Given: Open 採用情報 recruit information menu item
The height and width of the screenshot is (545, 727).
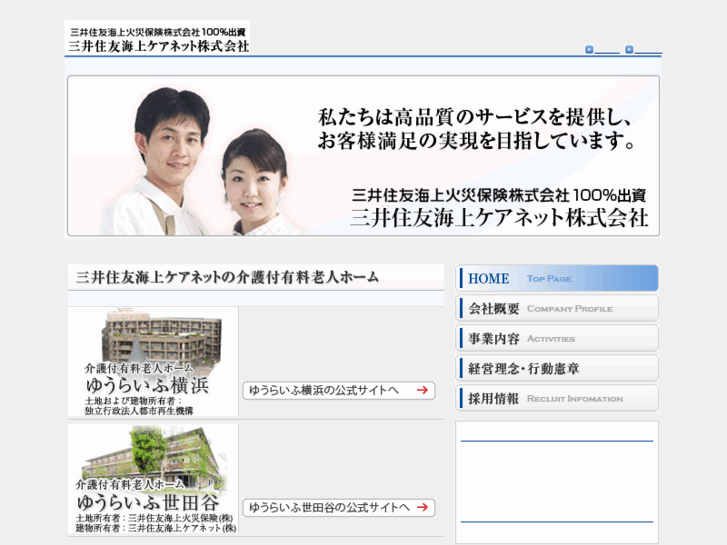Looking at the screenshot, I should pyautogui.click(x=557, y=398).
